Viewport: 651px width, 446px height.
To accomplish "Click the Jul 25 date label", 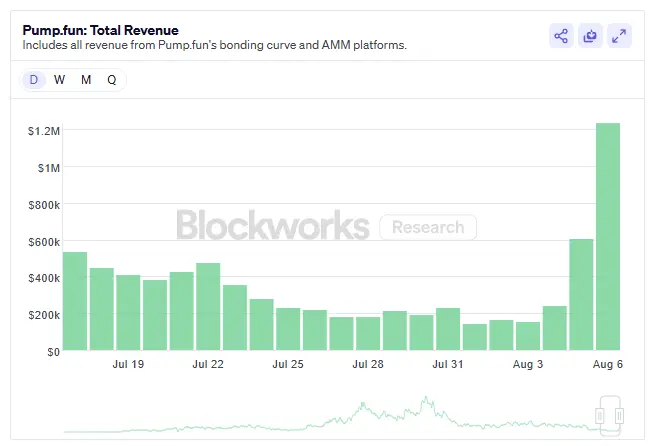I will 288,364.
